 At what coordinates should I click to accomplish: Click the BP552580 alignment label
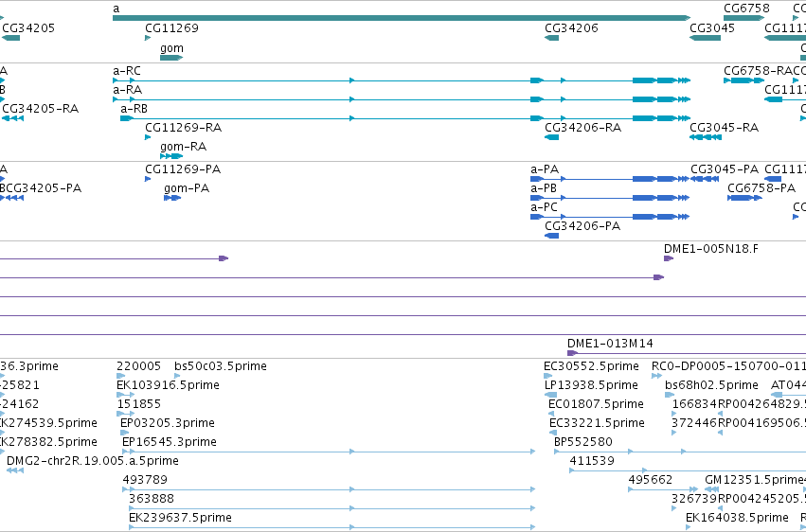pos(583,442)
